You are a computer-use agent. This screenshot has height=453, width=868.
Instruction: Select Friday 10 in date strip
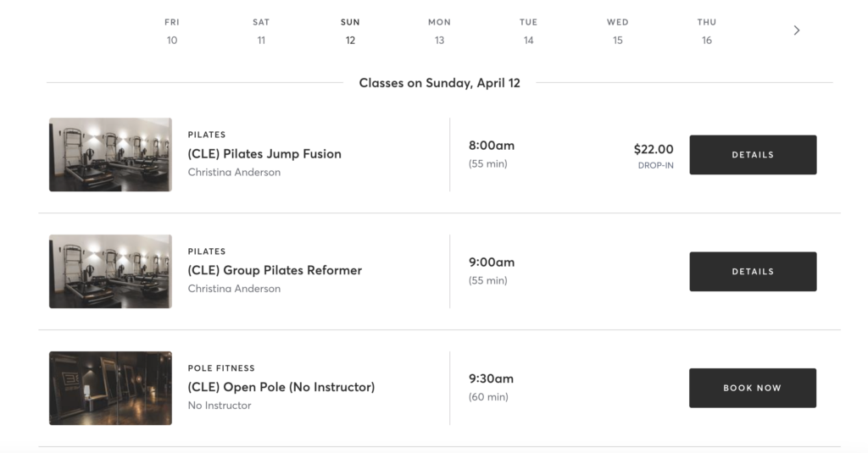[x=172, y=31]
